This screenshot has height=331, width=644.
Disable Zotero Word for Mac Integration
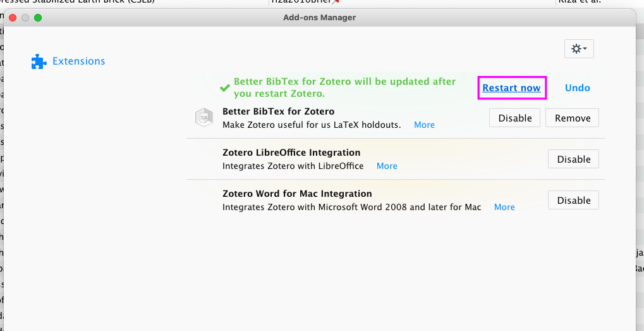pyautogui.click(x=573, y=201)
